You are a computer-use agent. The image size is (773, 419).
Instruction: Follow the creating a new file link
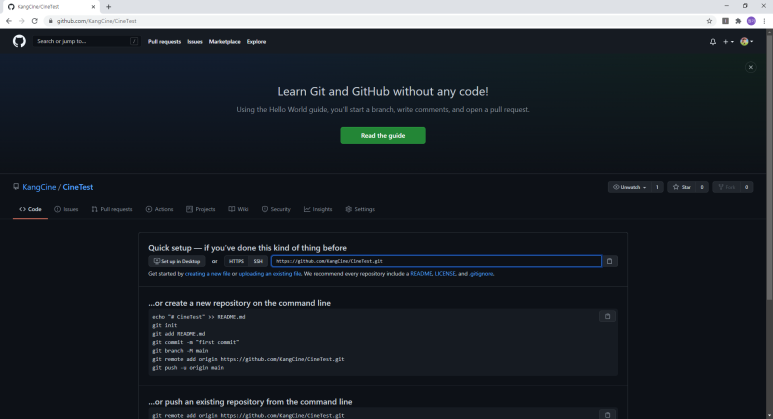coord(208,274)
